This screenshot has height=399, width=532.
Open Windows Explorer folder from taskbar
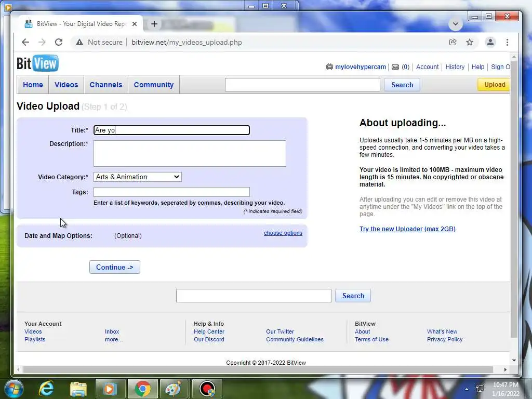pyautogui.click(x=78, y=389)
